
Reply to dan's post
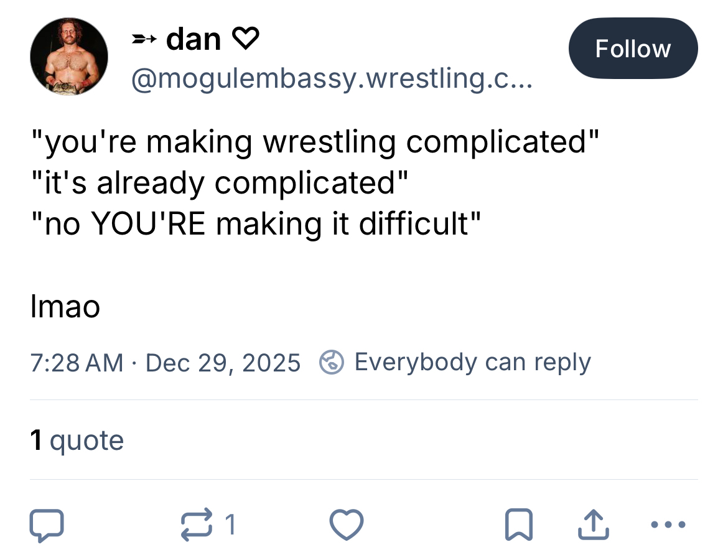coord(47,525)
